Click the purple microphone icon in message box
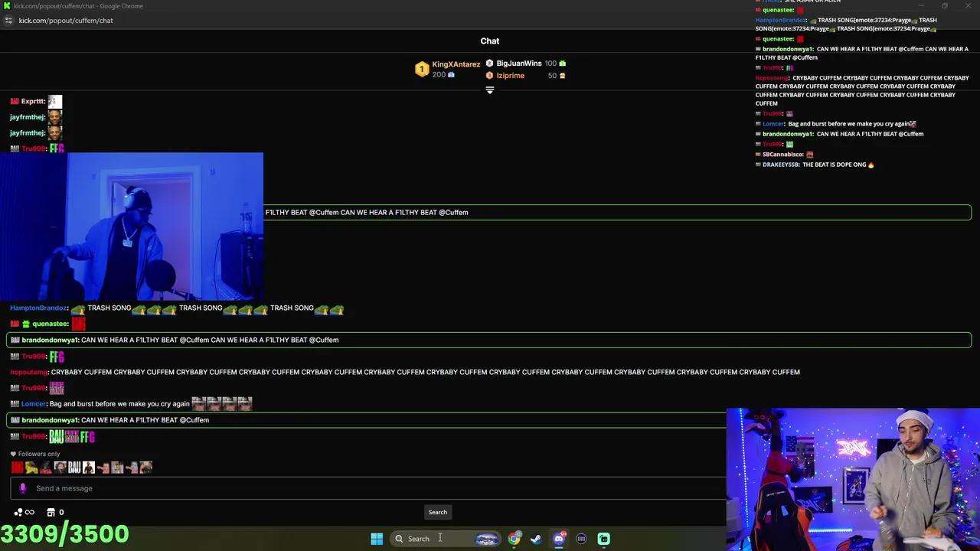The height and width of the screenshot is (551, 980). pyautogui.click(x=22, y=488)
